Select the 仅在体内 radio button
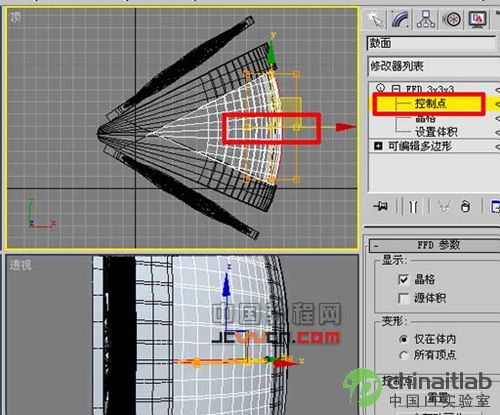The height and width of the screenshot is (415, 500). 403,339
